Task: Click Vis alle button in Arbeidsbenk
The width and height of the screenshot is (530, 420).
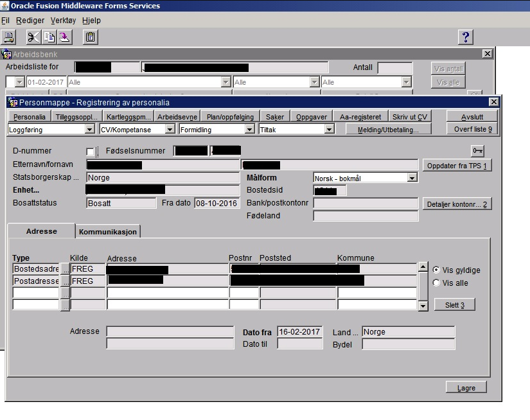Action: (x=448, y=82)
